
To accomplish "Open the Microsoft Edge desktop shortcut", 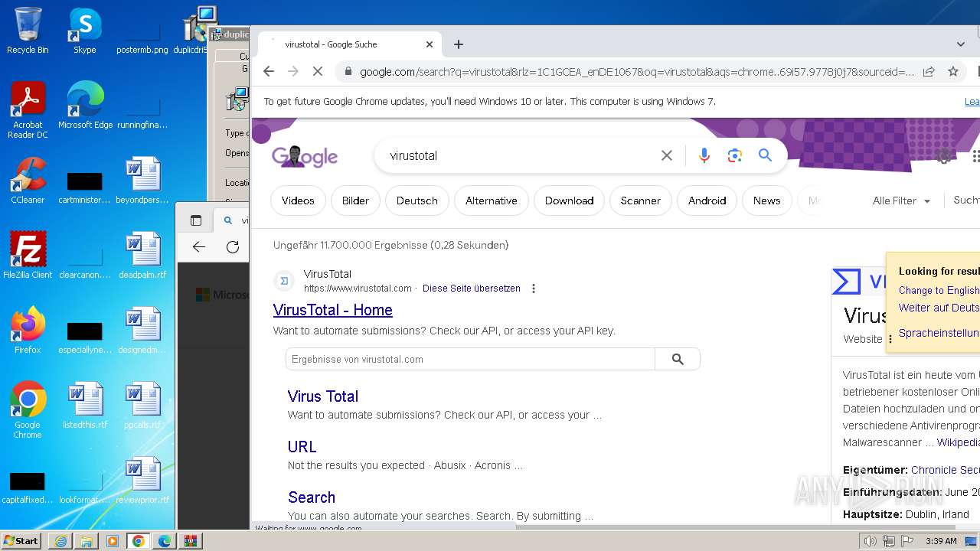I will pyautogui.click(x=85, y=106).
